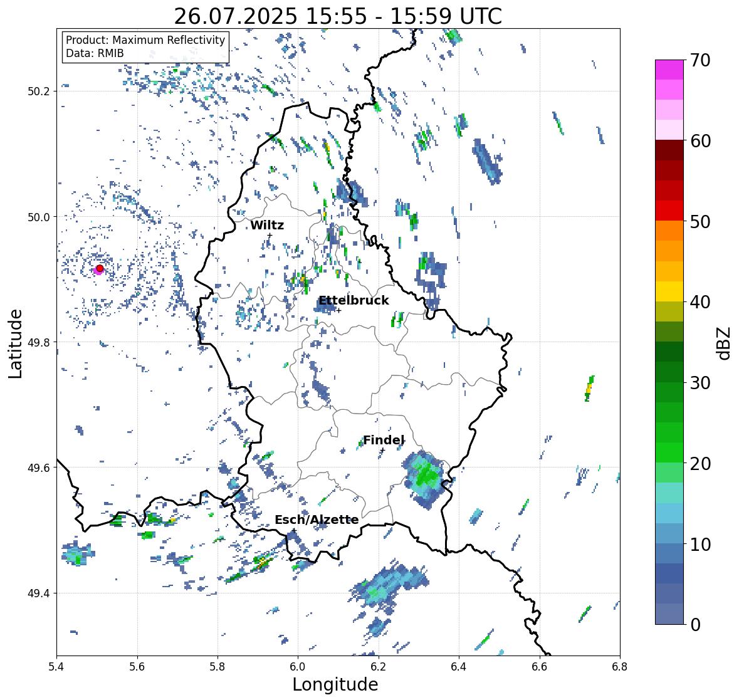
Task: Click the title "26.07.2025 15:55 - 15:59 UTC"
Action: click(338, 16)
